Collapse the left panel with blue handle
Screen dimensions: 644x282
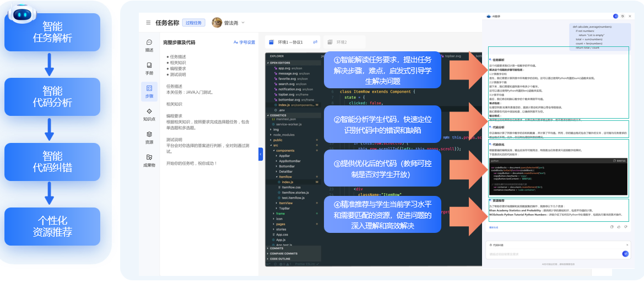click(261, 154)
